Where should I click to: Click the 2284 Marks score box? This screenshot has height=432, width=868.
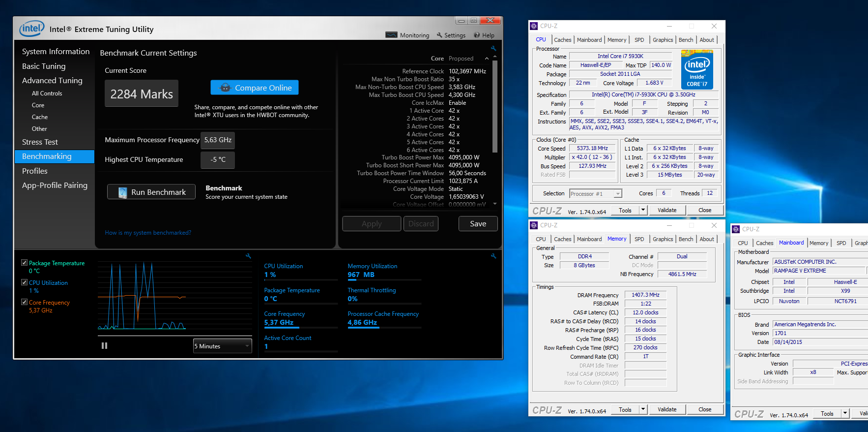(x=142, y=93)
